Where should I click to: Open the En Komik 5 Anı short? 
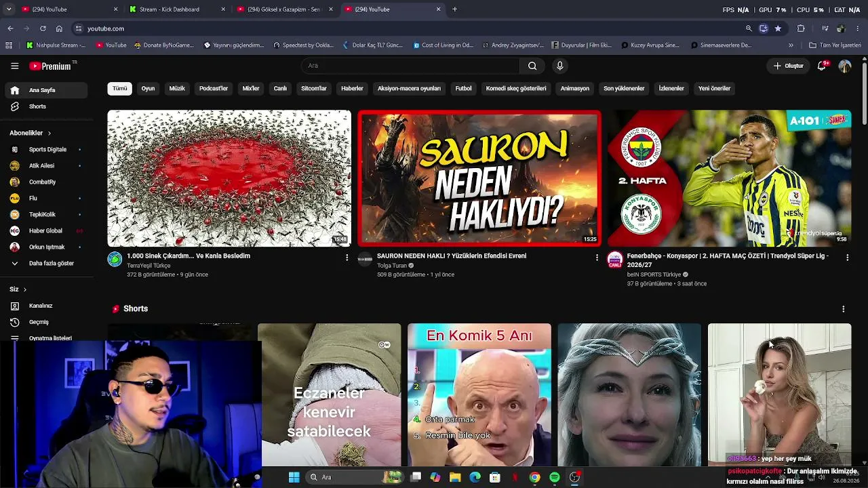(x=479, y=395)
